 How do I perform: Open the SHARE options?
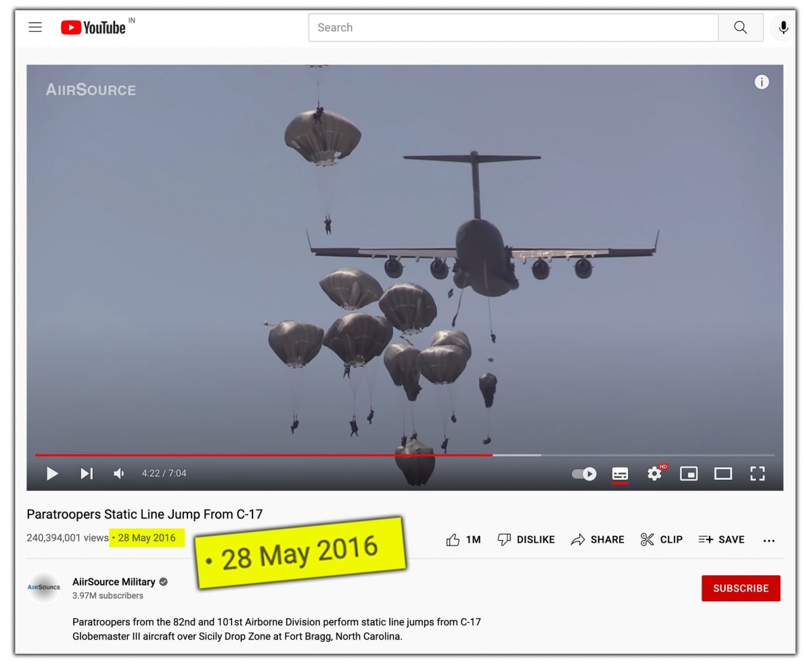(x=597, y=539)
